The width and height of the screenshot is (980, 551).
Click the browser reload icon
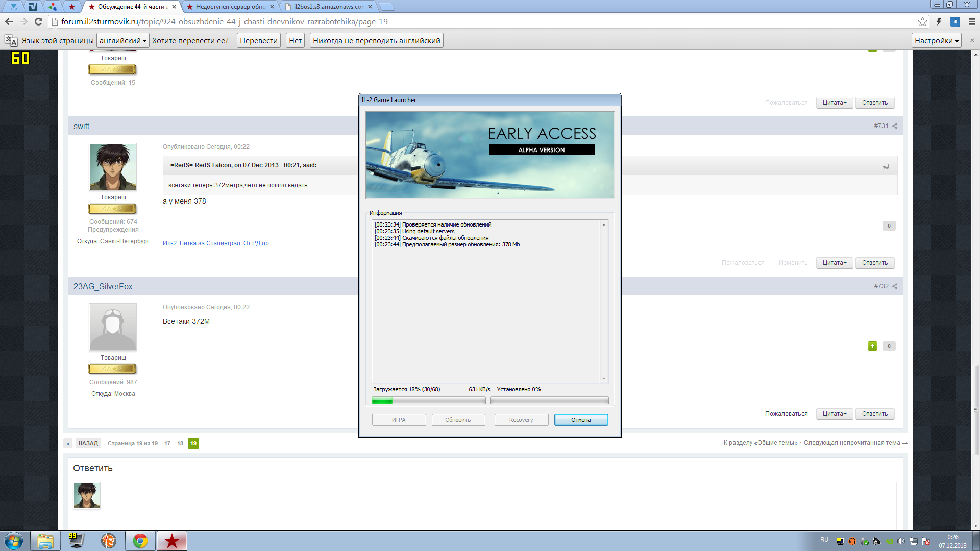[38, 21]
